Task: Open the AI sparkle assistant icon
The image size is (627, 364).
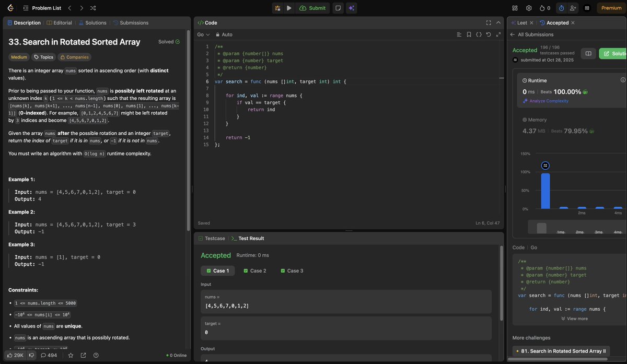Action: point(352,8)
